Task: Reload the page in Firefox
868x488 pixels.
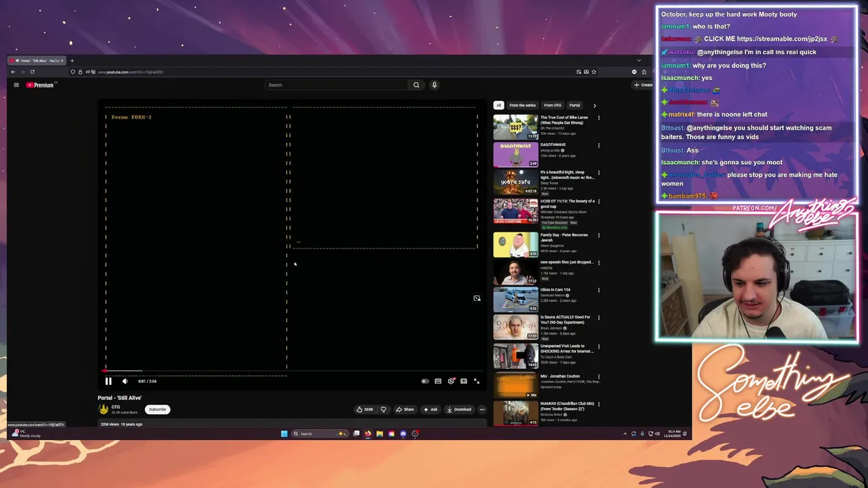Action: 32,72
